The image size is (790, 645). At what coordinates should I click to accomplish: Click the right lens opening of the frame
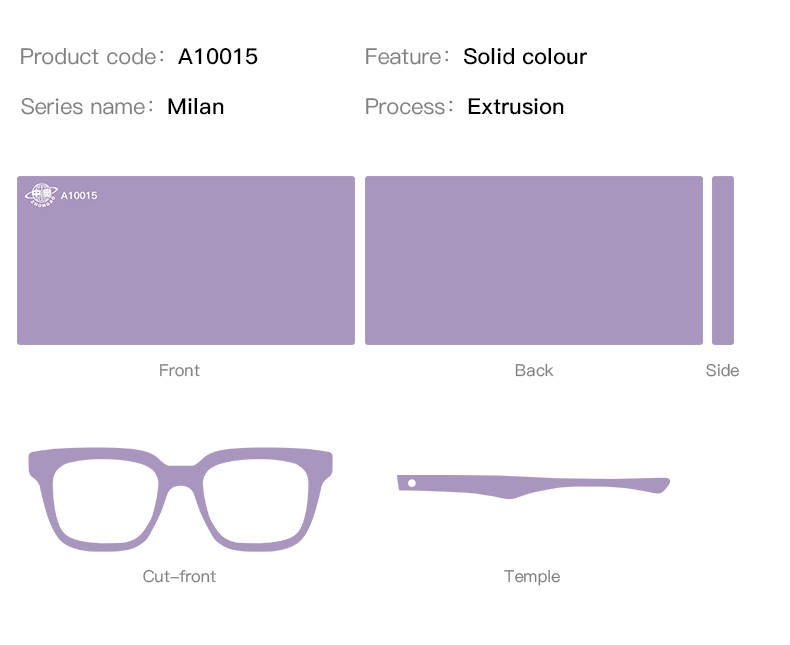click(256, 502)
